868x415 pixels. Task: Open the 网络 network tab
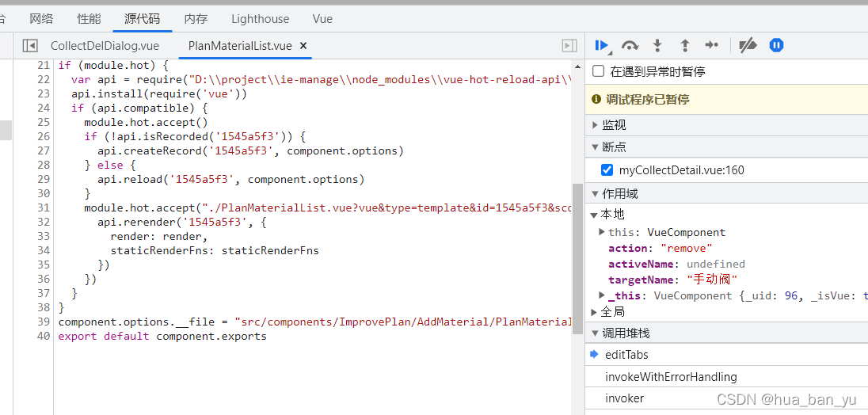[x=41, y=19]
